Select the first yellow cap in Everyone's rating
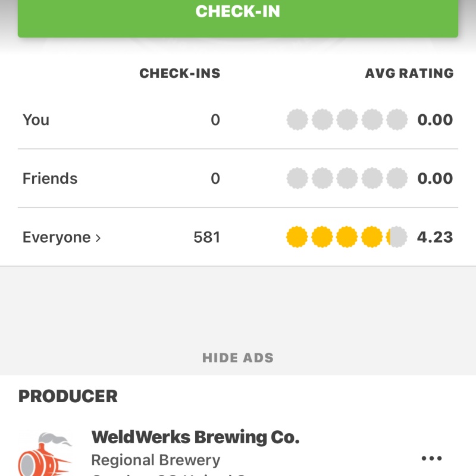 pyautogui.click(x=297, y=236)
